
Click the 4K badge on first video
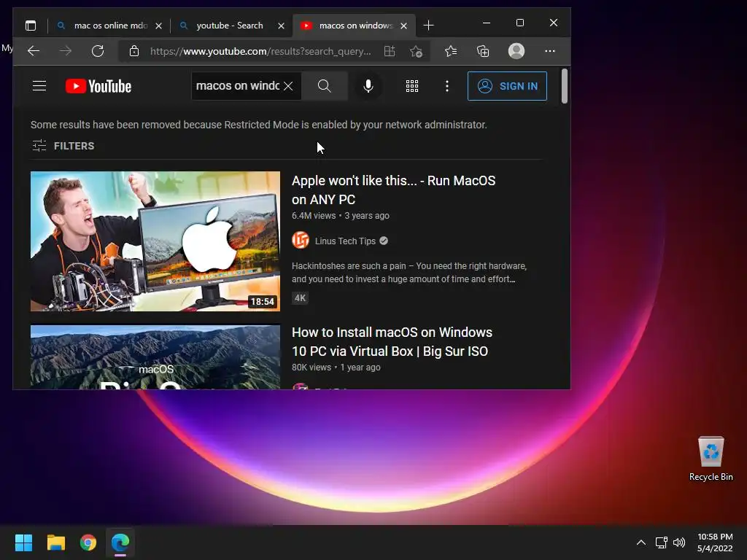pyautogui.click(x=300, y=298)
